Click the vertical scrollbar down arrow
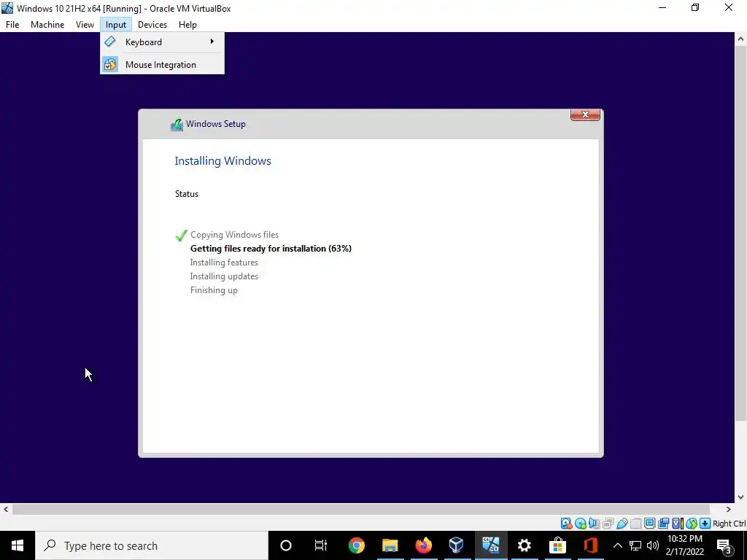Image resolution: width=747 pixels, height=560 pixels. (x=741, y=497)
